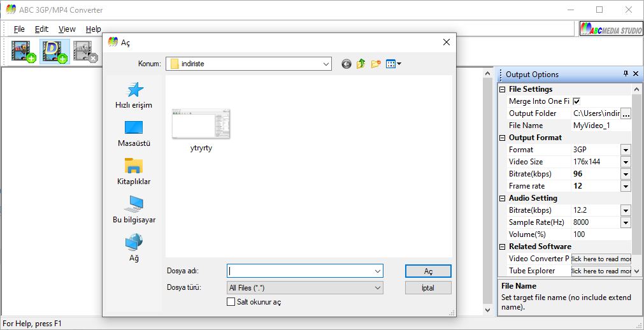644x330 pixels.
Task: Open the Edit menu
Action: pos(41,29)
